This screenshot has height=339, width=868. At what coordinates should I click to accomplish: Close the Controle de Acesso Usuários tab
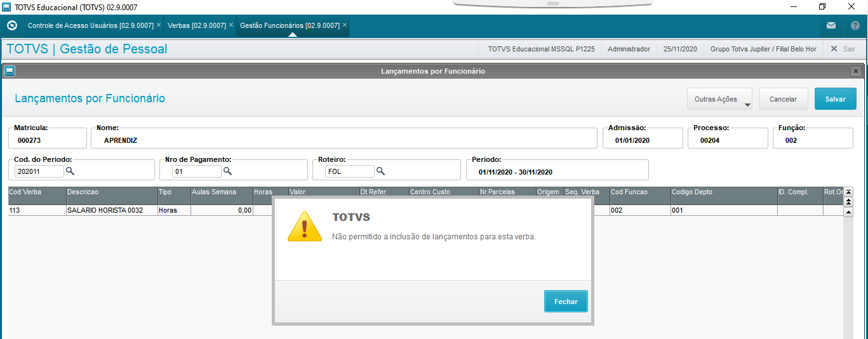pyautogui.click(x=159, y=25)
